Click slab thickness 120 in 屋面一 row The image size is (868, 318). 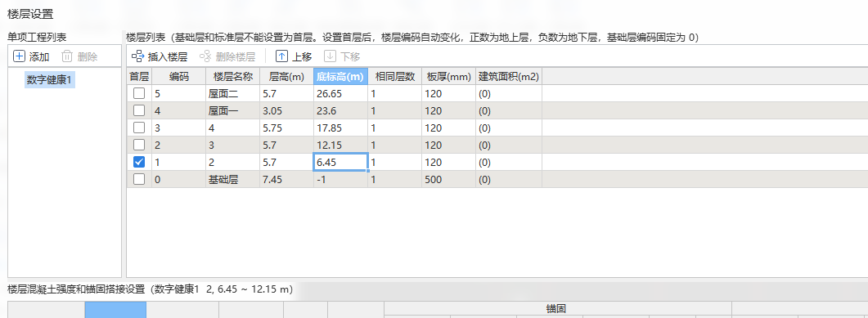point(448,110)
